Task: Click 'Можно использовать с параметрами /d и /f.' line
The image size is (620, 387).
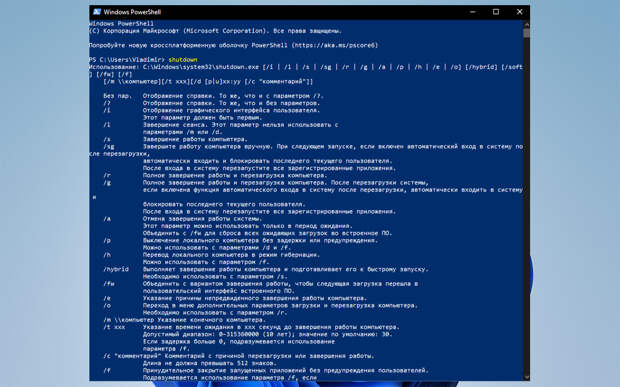Action: (x=217, y=247)
